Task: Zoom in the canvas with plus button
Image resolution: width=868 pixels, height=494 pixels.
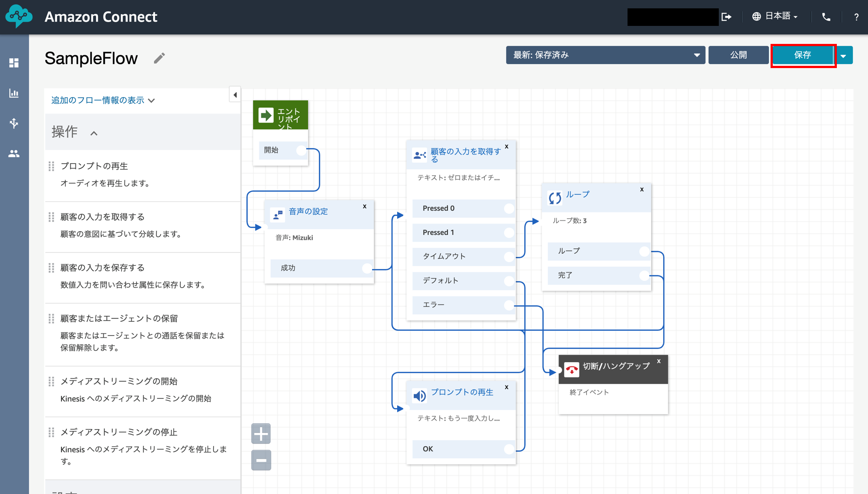Action: 261,434
